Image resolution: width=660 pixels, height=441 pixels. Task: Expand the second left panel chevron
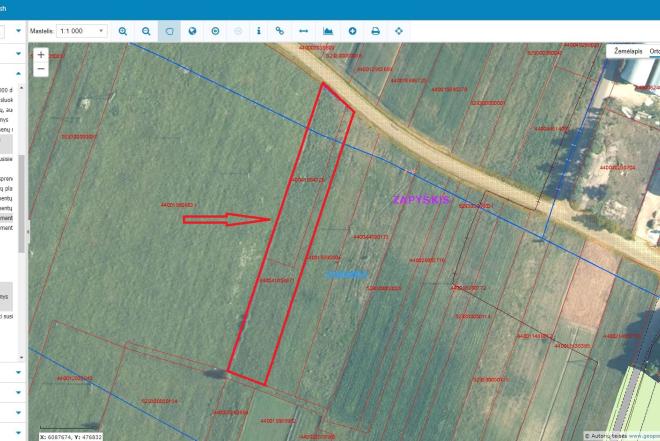[19, 53]
